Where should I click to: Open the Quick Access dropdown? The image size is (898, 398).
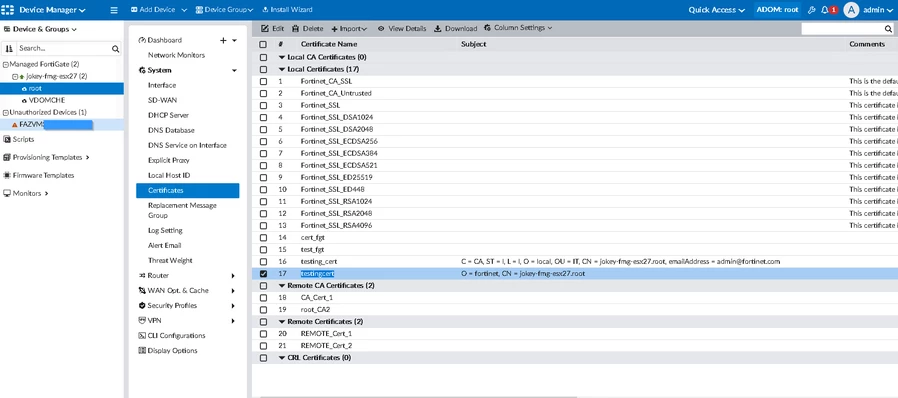coord(716,10)
